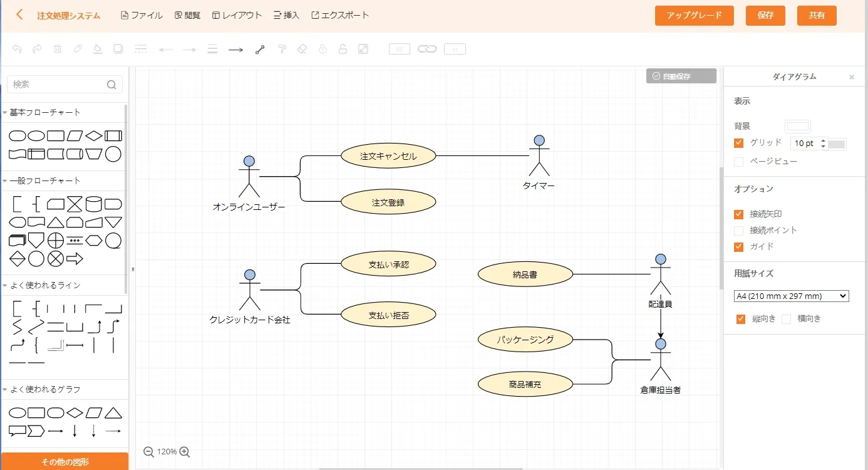868x470 pixels.
Task: Select the タイマー actor figure
Action: click(x=539, y=155)
